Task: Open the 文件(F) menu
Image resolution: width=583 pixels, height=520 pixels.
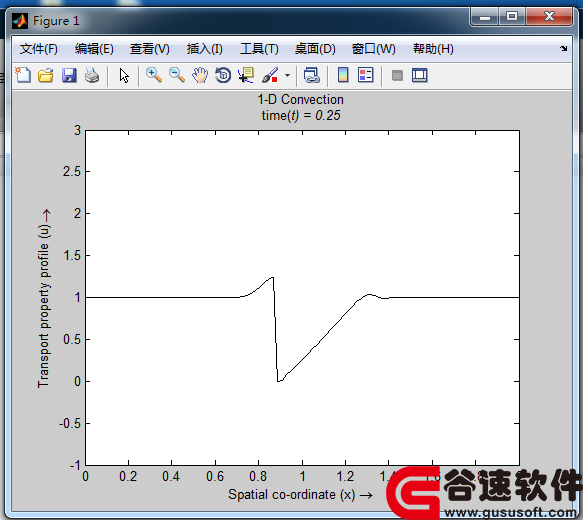Action: click(39, 49)
